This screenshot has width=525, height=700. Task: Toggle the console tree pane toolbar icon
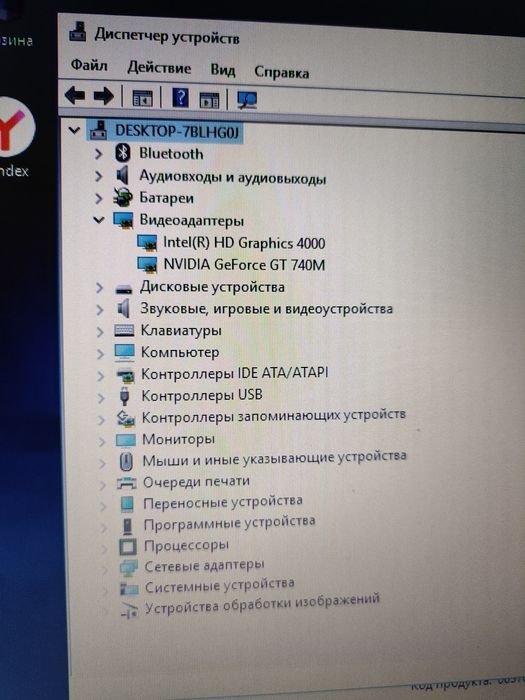click(142, 98)
